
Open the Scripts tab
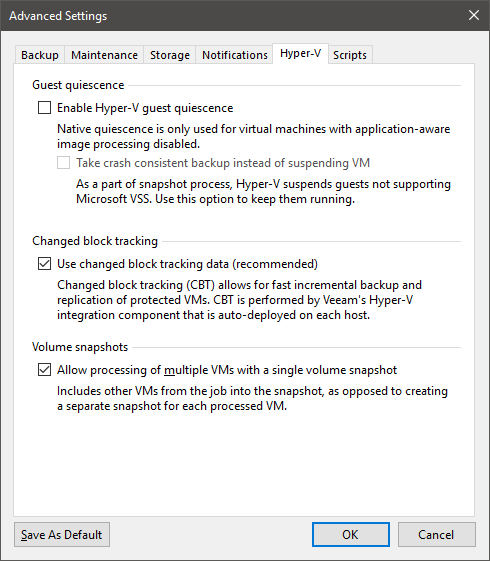350,55
